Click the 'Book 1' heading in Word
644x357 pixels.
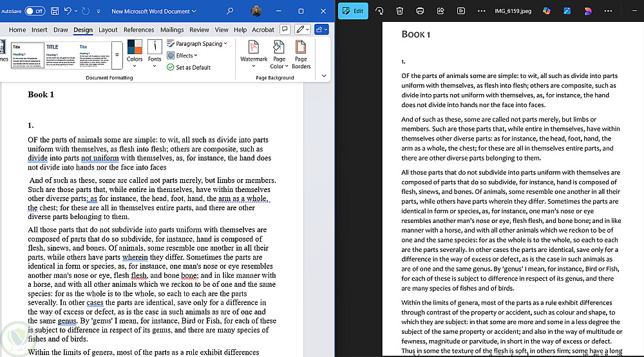click(x=41, y=95)
